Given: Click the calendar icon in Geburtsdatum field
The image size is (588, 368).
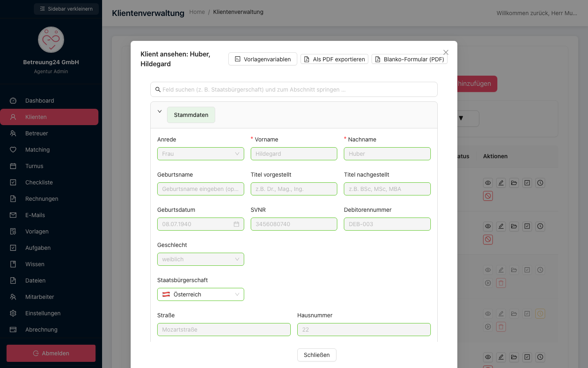Looking at the screenshot, I should (236, 224).
